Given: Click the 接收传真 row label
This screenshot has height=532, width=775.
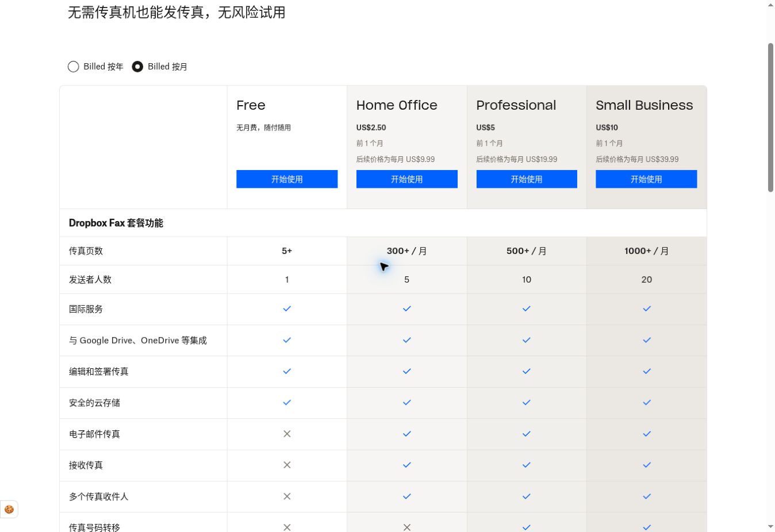Looking at the screenshot, I should 86,465.
